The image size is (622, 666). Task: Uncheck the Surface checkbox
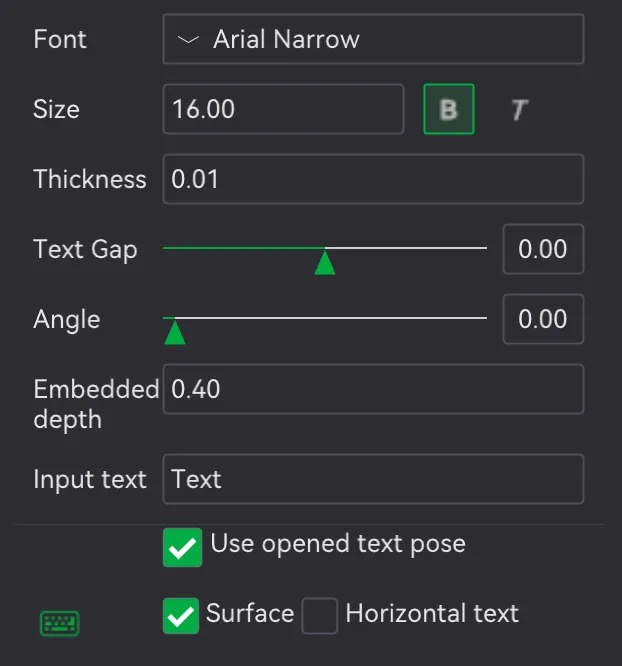pyautogui.click(x=181, y=615)
